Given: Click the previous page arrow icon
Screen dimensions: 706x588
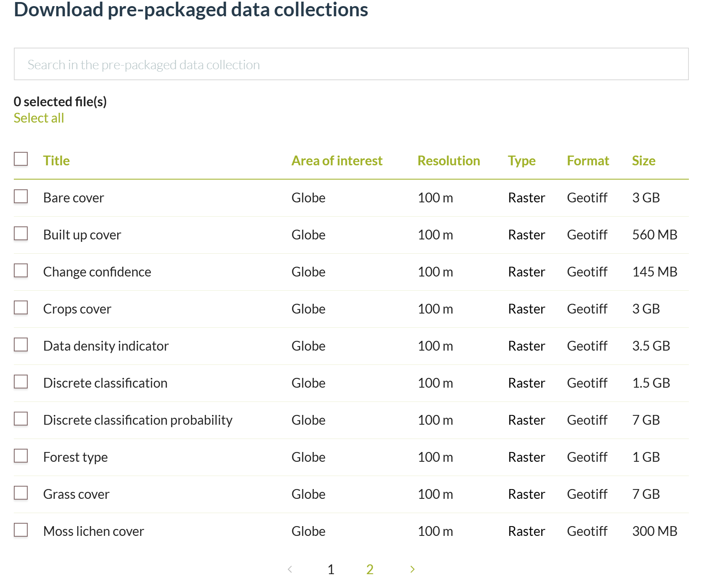Looking at the screenshot, I should [x=290, y=569].
